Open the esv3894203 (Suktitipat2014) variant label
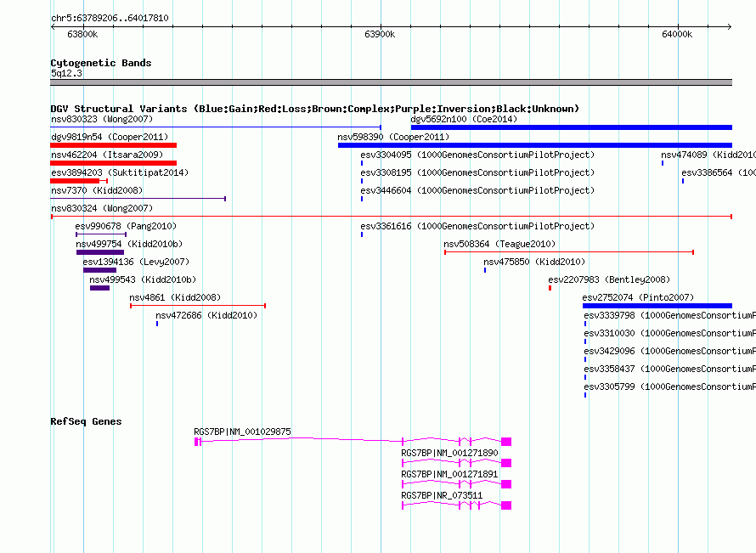This screenshot has width=756, height=553. click(x=120, y=172)
